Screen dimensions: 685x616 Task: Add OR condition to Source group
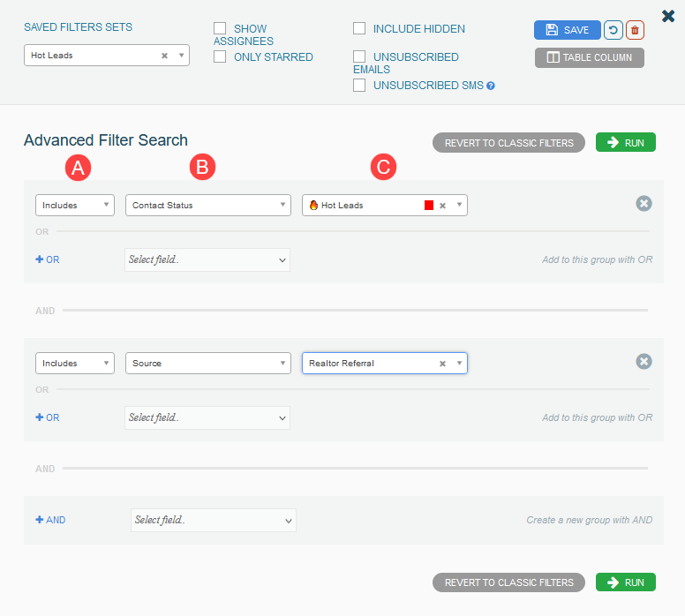(47, 417)
